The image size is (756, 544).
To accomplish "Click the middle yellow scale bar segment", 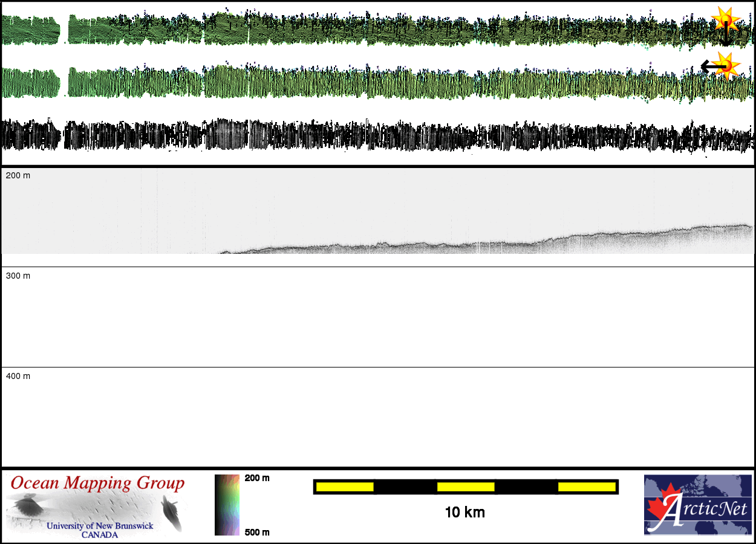I will pyautogui.click(x=466, y=487).
